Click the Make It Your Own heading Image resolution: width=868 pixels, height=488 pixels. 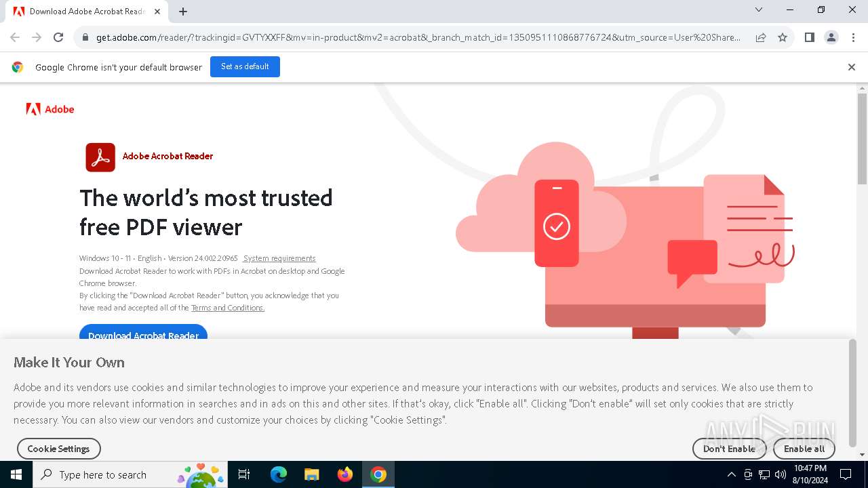click(69, 363)
